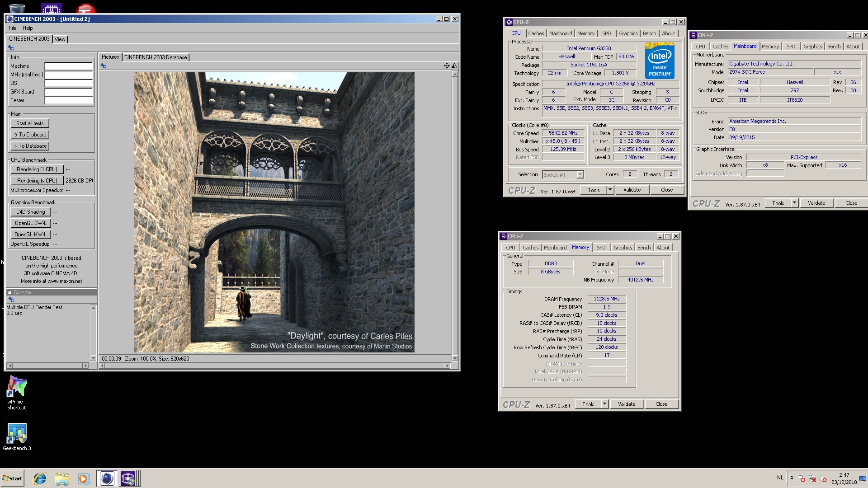The width and height of the screenshot is (868, 488).
Task: Open the File menu in Cinebench
Action: [x=13, y=28]
